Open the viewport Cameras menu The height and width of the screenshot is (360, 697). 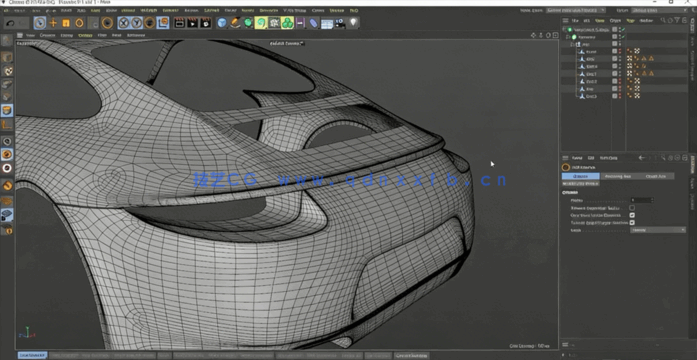(x=48, y=35)
